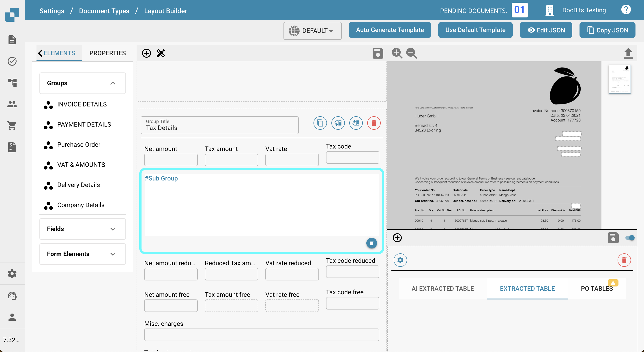Select the AI EXTRACTED TABLE tab
644x352 pixels.
(442, 288)
